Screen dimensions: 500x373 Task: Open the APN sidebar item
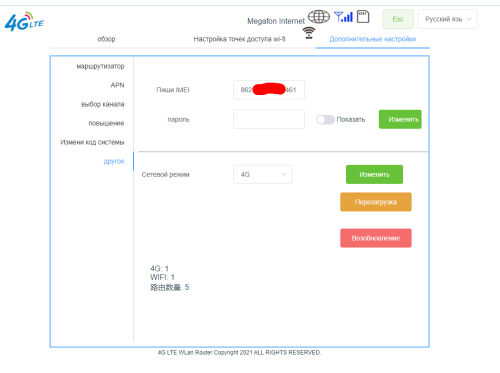[117, 85]
